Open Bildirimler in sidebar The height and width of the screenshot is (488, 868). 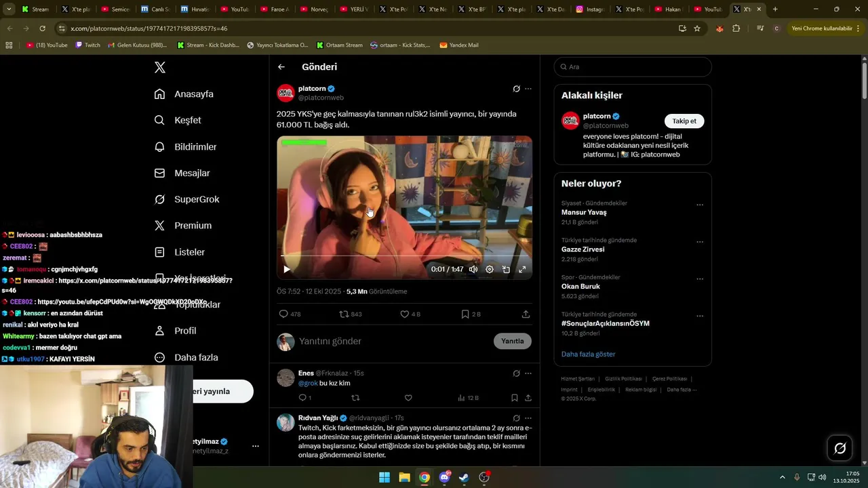(x=185, y=146)
